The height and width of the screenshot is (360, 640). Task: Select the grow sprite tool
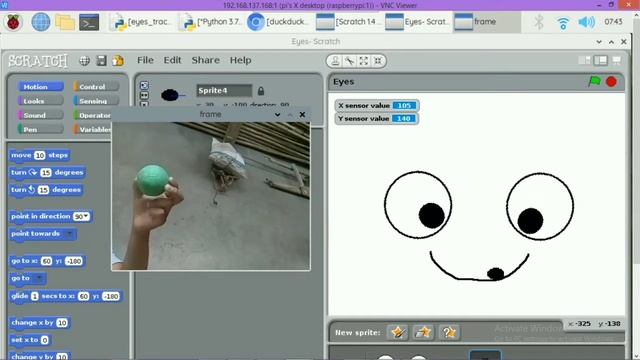(364, 61)
